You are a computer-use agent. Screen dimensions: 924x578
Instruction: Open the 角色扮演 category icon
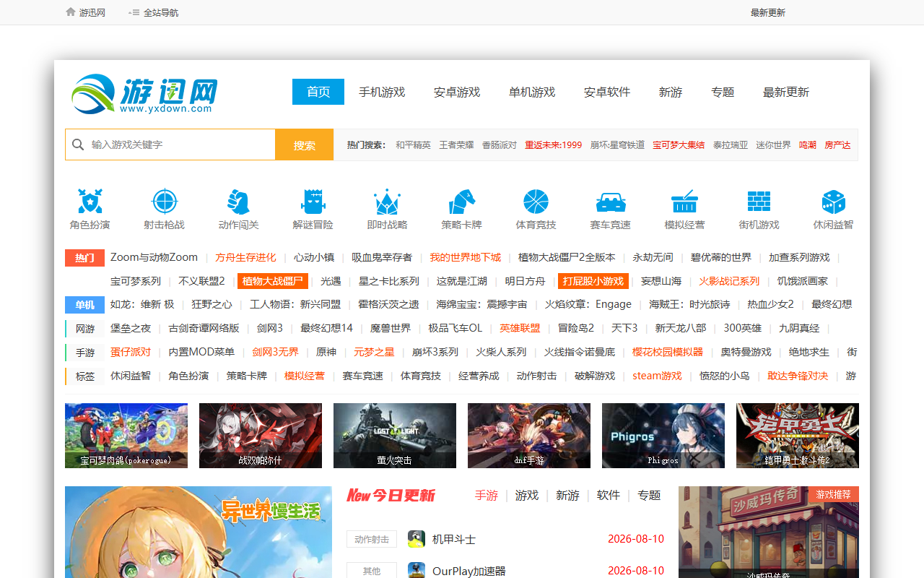pyautogui.click(x=90, y=202)
